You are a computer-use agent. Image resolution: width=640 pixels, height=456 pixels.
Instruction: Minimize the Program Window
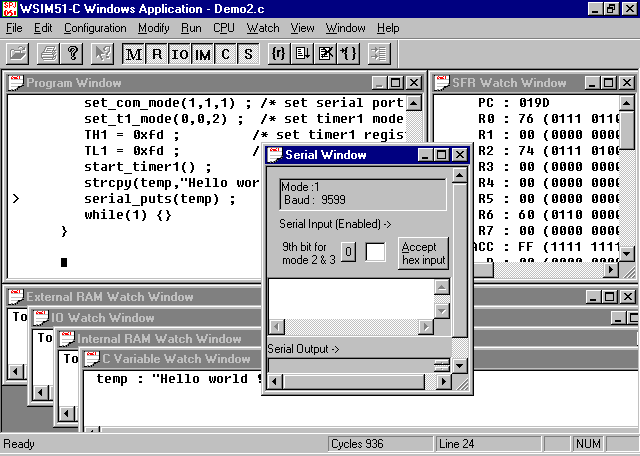pos(379,83)
